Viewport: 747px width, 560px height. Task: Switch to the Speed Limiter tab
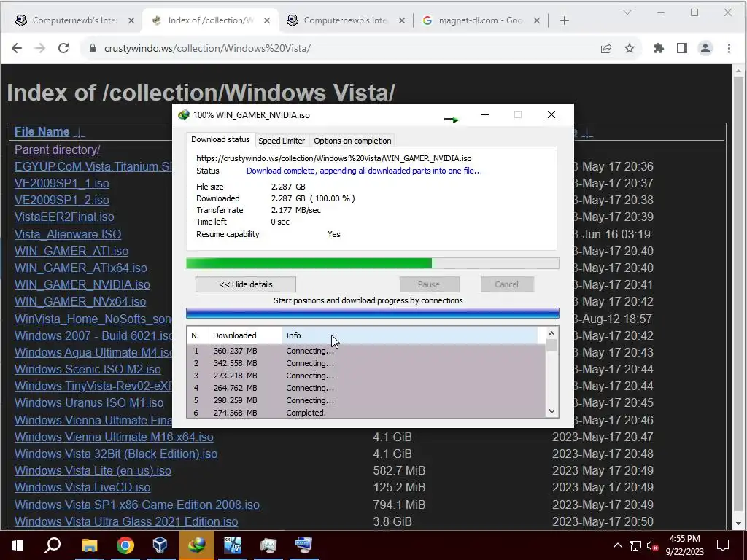(x=282, y=141)
